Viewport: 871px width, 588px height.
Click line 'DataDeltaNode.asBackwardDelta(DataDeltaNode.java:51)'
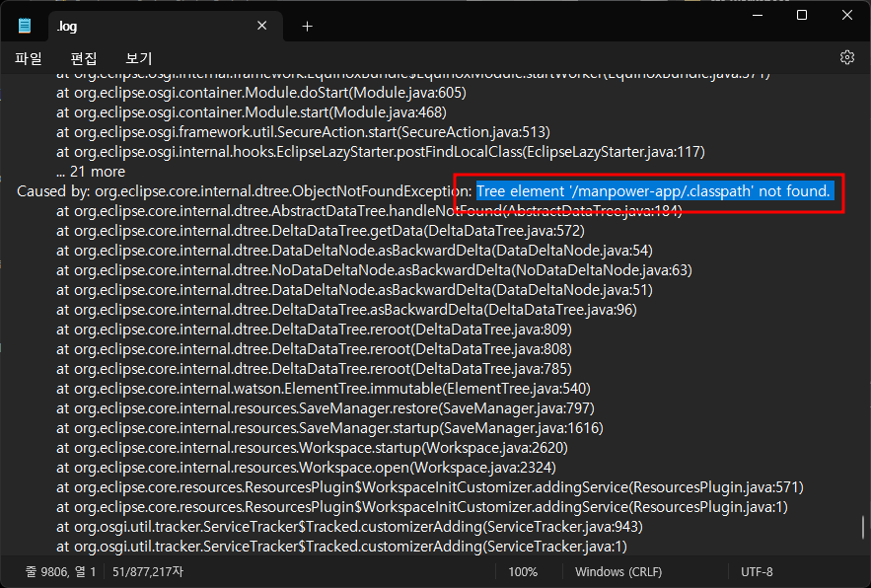click(354, 290)
